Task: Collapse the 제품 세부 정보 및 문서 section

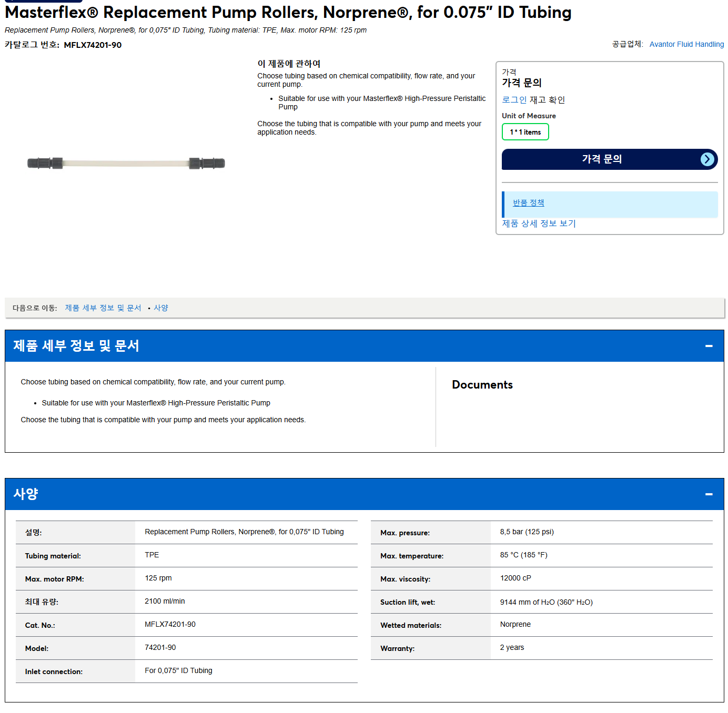Action: coord(709,346)
